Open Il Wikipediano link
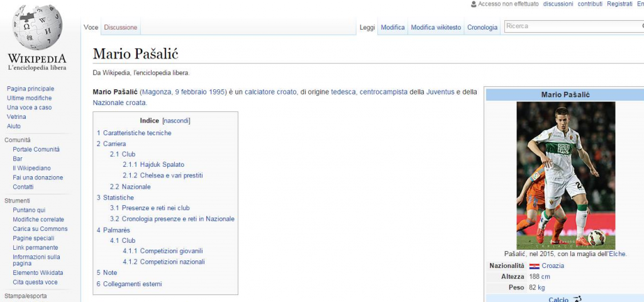Screen dimensions: 644x302 coord(31,169)
